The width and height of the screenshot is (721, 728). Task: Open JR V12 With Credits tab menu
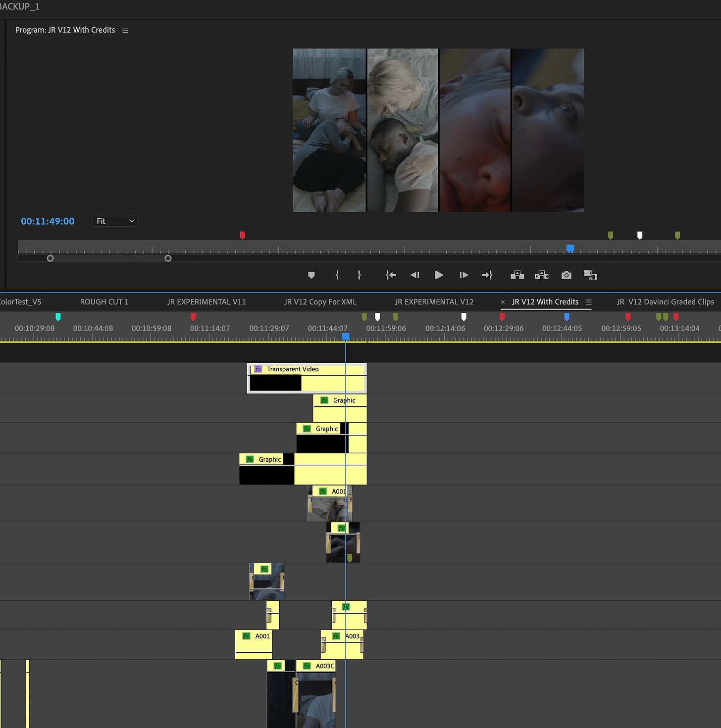pos(589,302)
